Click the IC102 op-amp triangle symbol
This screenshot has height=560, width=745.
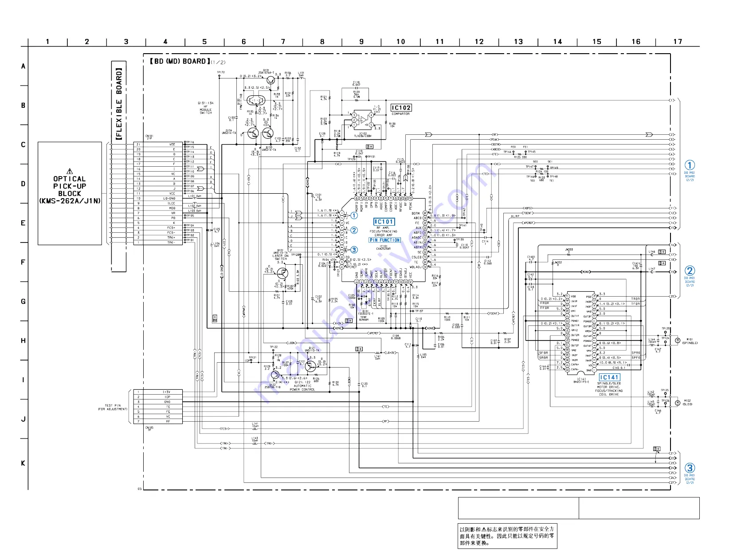364,119
